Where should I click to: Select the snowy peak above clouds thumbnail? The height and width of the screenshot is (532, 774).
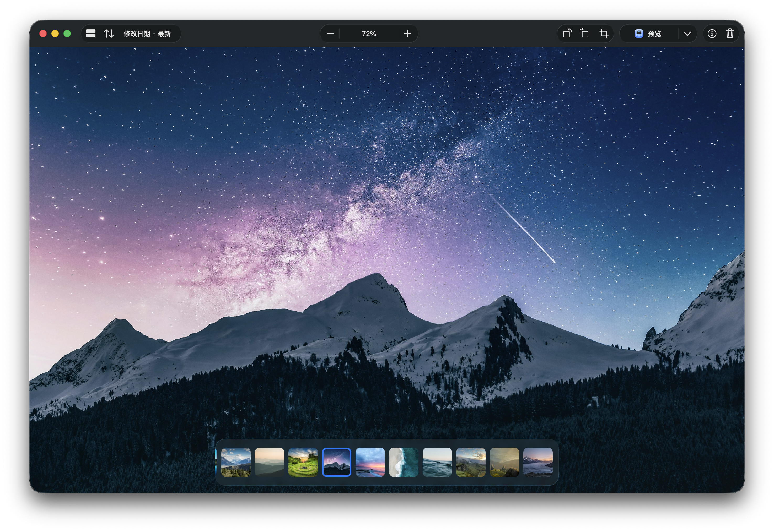click(x=538, y=462)
